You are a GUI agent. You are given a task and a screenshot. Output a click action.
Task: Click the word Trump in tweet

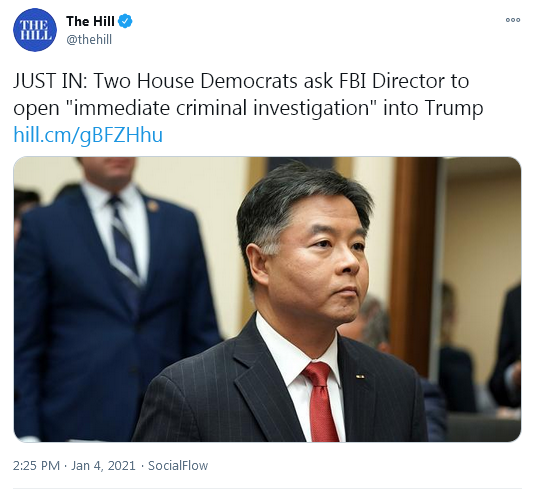click(x=454, y=109)
